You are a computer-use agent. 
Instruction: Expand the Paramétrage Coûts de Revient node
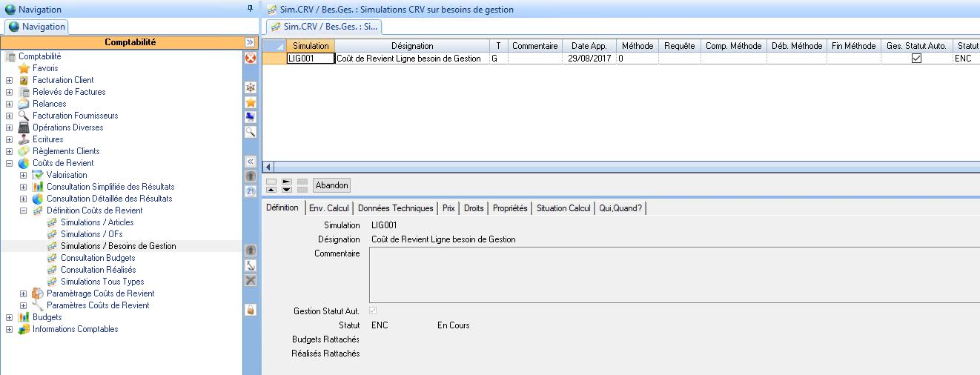tap(23, 293)
